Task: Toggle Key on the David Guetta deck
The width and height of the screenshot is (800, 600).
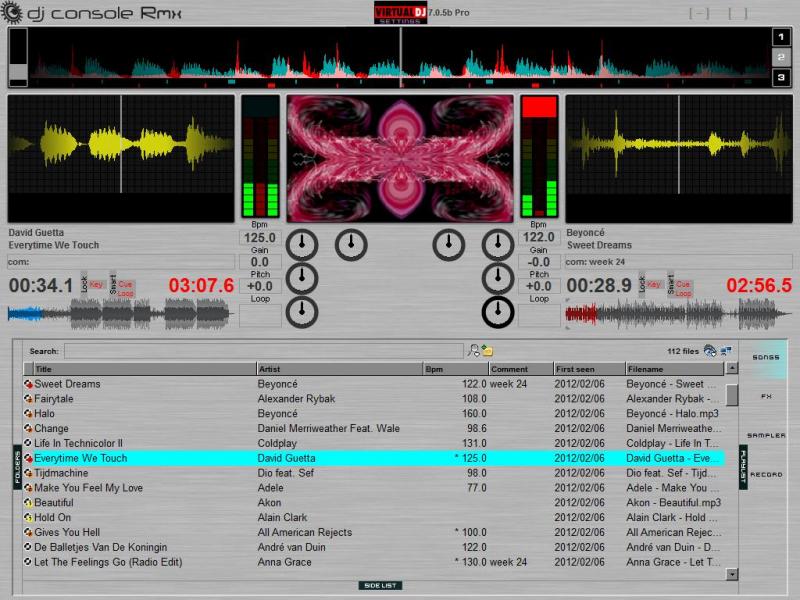Action: (96, 284)
